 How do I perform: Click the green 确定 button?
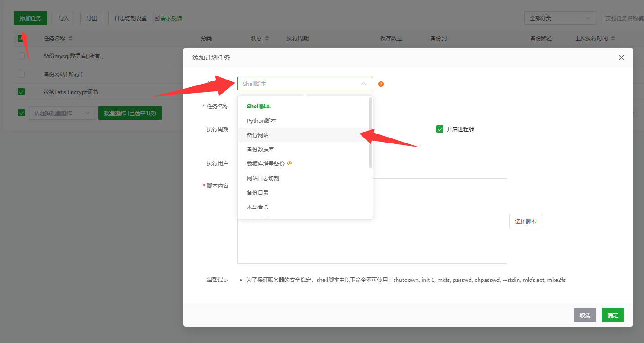click(x=613, y=315)
